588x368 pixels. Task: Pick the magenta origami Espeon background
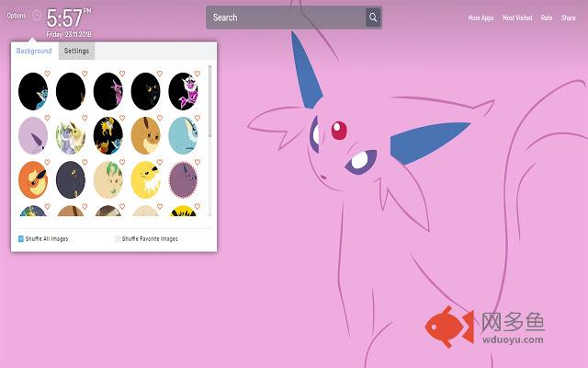point(183,91)
